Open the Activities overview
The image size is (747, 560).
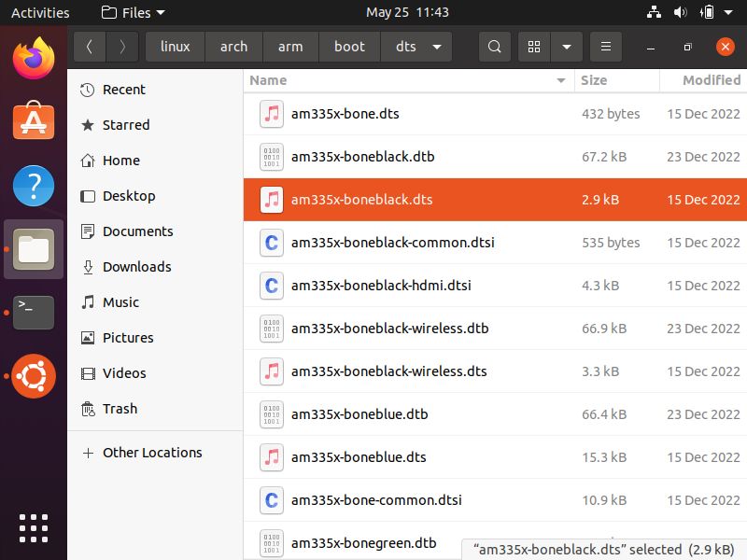point(40,12)
